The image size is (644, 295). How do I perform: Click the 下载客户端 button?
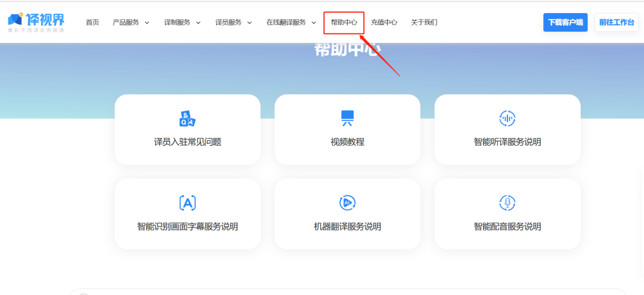[x=565, y=22]
